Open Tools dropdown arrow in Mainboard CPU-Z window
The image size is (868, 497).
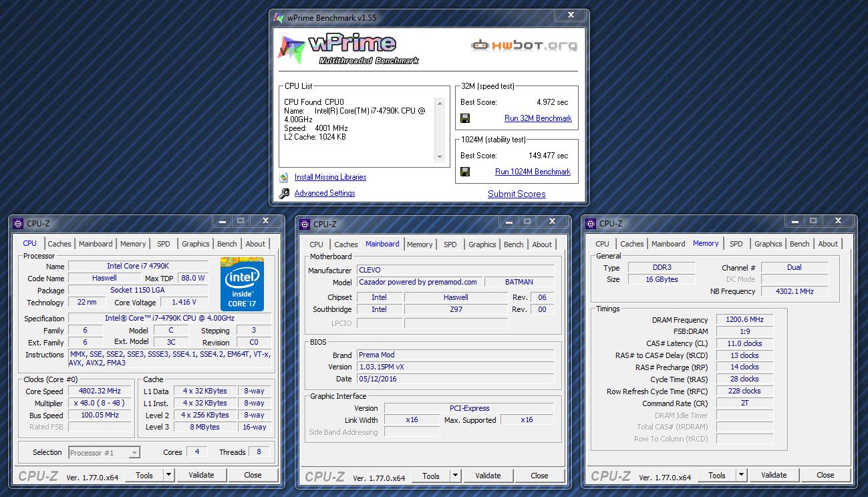tap(455, 476)
